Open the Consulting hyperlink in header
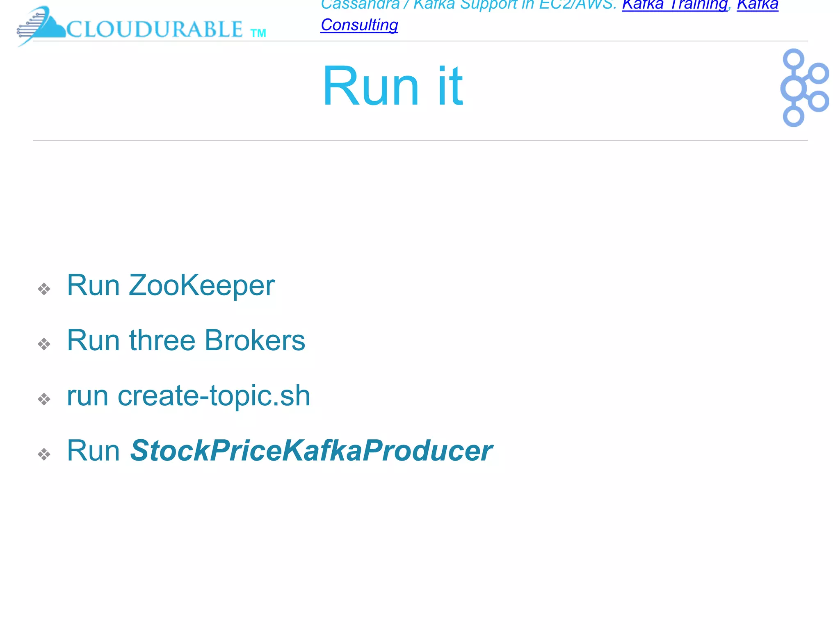 coord(359,25)
